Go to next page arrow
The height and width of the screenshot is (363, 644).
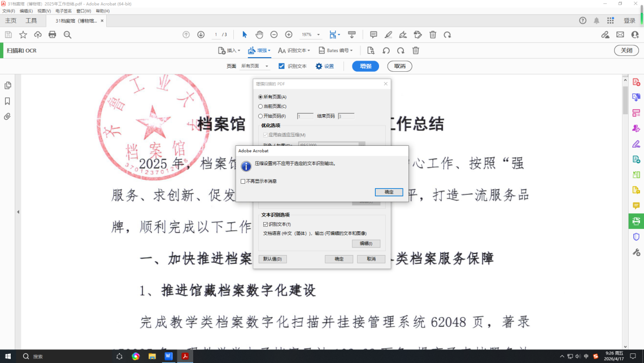(x=201, y=34)
